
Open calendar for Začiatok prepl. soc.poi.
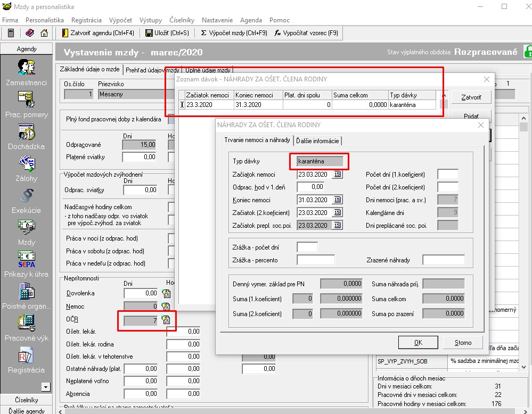(x=337, y=225)
